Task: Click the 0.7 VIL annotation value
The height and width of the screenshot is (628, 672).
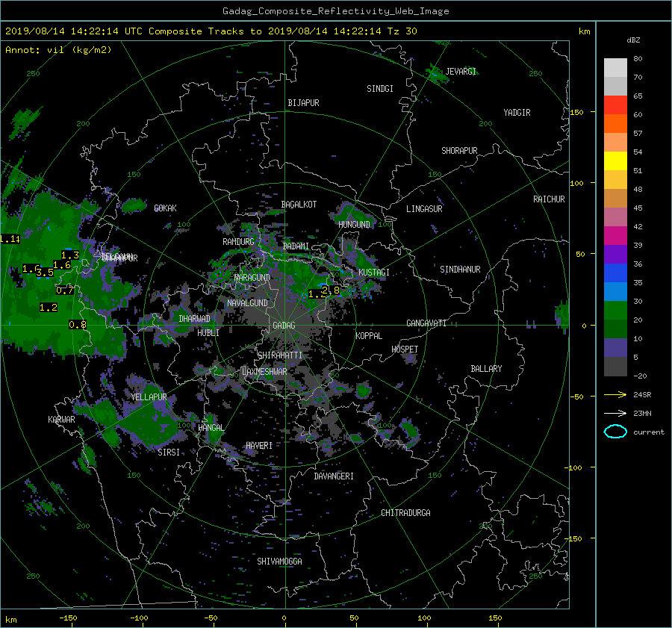Action: click(65, 290)
